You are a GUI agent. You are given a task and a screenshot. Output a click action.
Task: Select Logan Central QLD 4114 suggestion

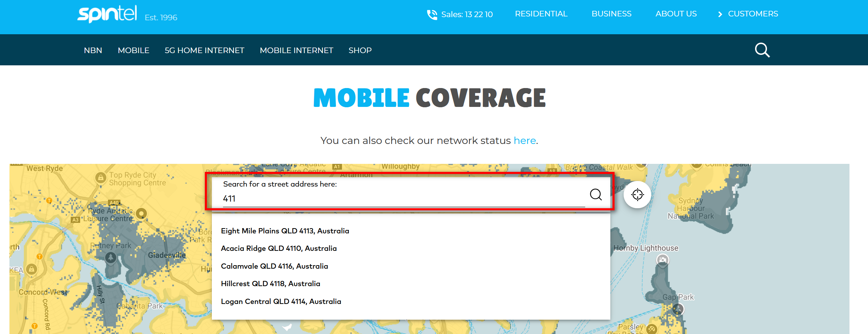tap(281, 302)
